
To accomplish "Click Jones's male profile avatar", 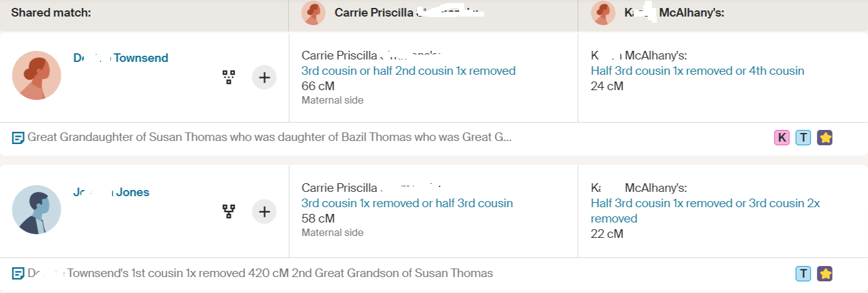I will pos(37,210).
